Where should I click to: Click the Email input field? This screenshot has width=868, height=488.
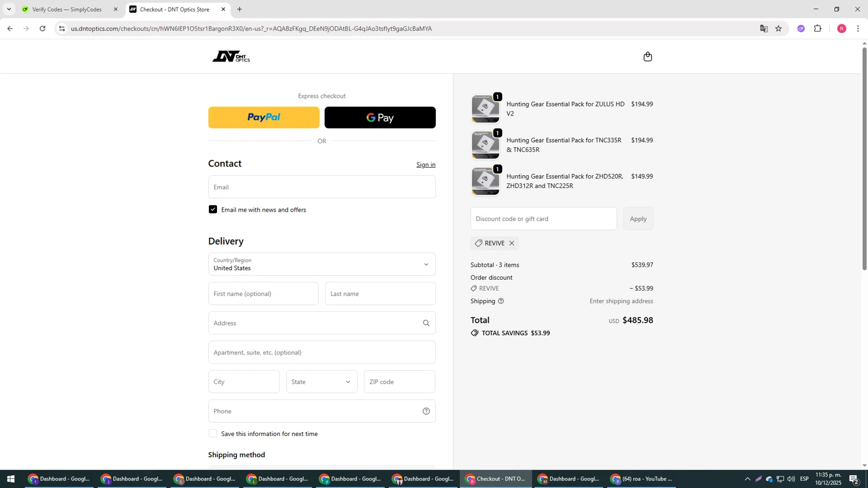[322, 187]
